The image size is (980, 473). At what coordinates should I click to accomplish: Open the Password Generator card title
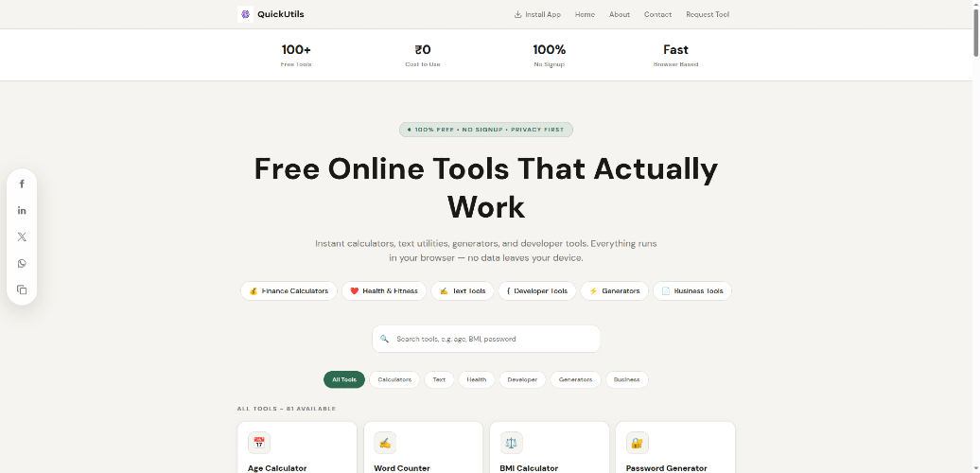coord(667,468)
